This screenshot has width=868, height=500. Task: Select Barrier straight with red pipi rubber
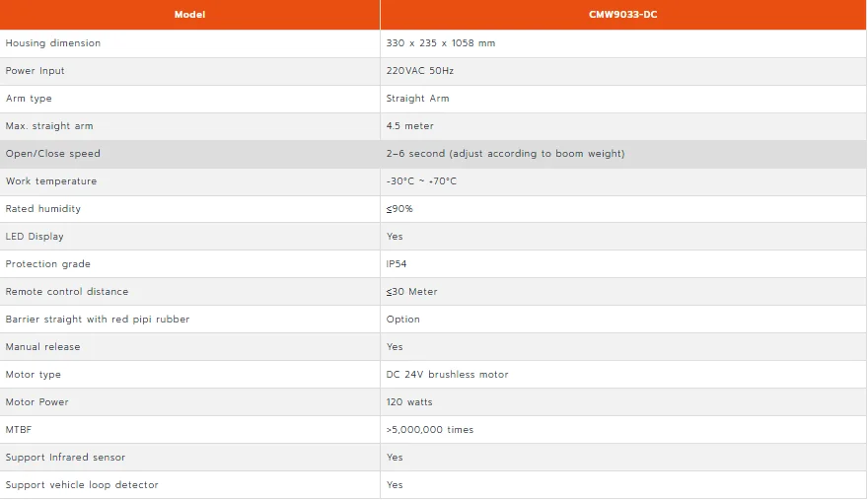click(98, 320)
